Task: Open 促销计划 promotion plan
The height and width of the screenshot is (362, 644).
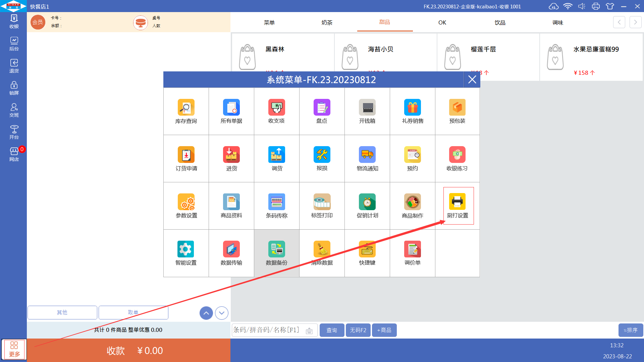Action: coord(367,206)
